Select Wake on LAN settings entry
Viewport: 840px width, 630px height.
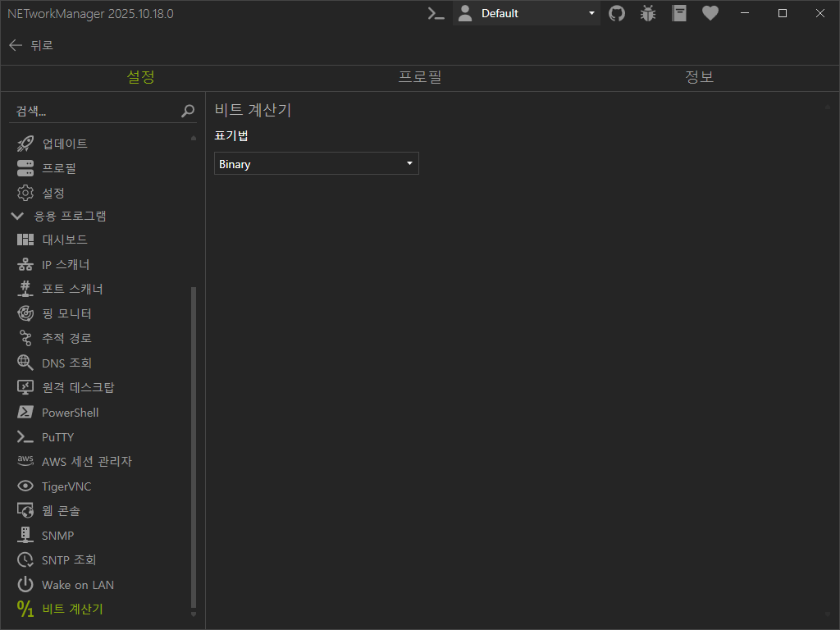[103, 584]
